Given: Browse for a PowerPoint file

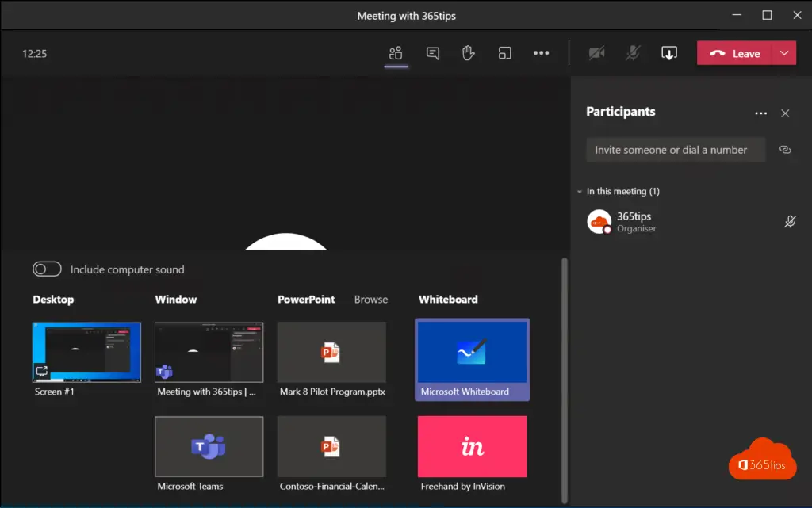Looking at the screenshot, I should click(x=371, y=300).
